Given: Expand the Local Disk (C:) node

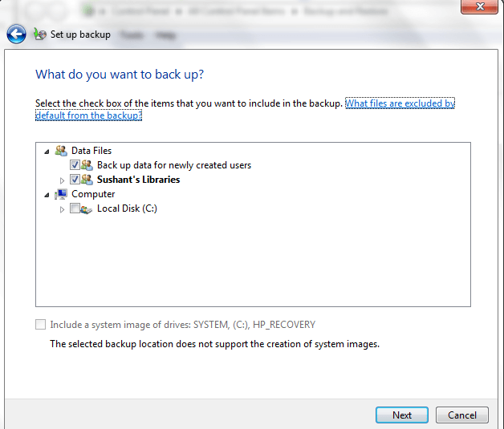Looking at the screenshot, I should [63, 209].
